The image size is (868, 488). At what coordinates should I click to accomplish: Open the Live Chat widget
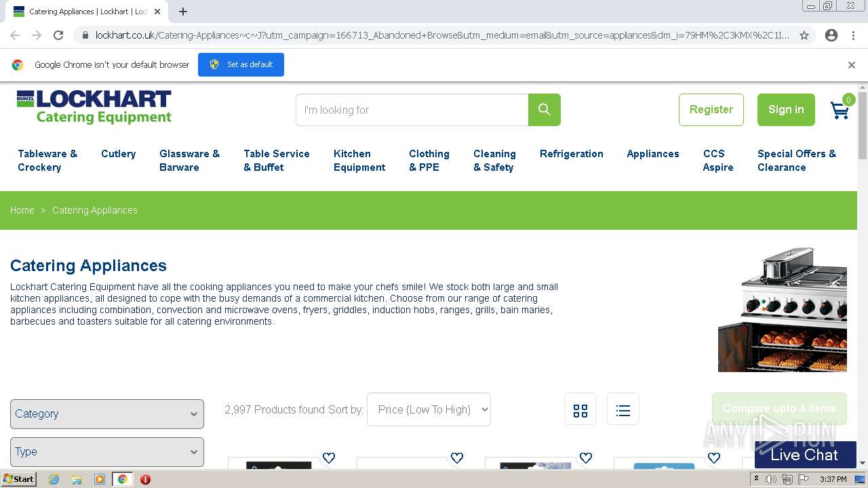(805, 455)
